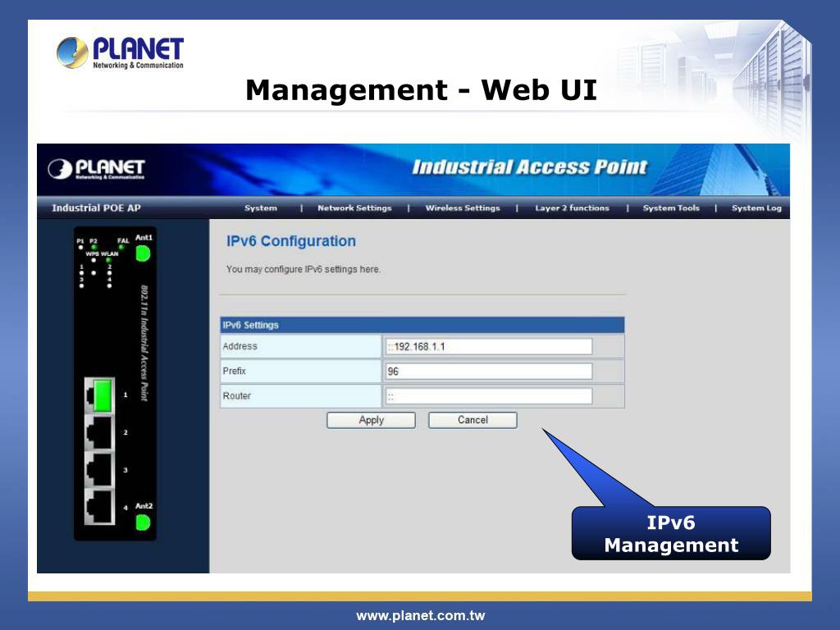Click the Prefix row label
Screen dimensions: 840x630
(234, 371)
